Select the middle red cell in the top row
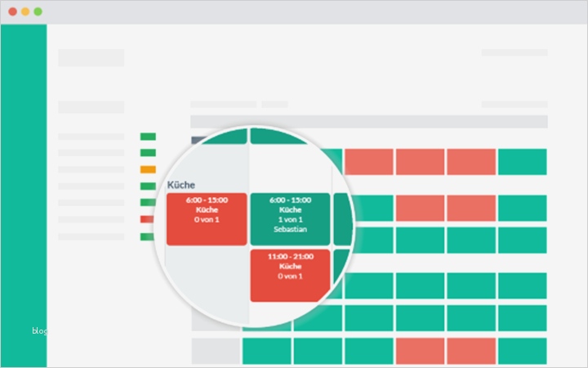 coord(421,162)
